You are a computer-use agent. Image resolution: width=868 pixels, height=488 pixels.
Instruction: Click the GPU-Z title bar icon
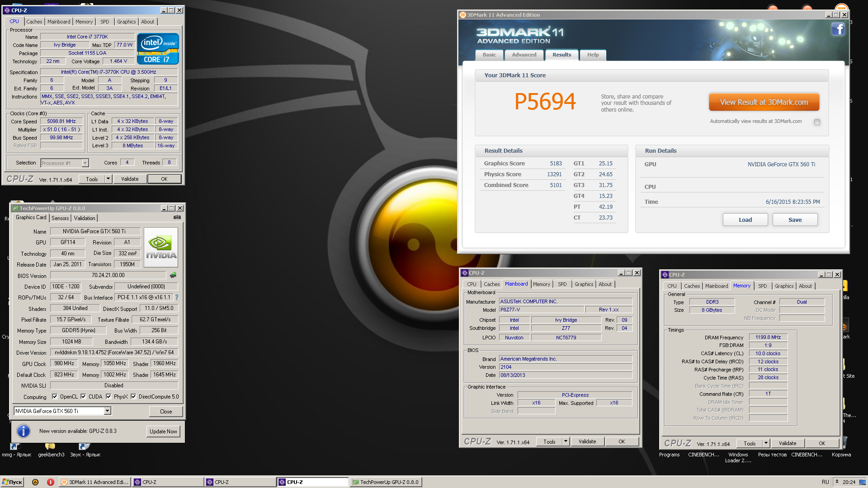(16, 208)
